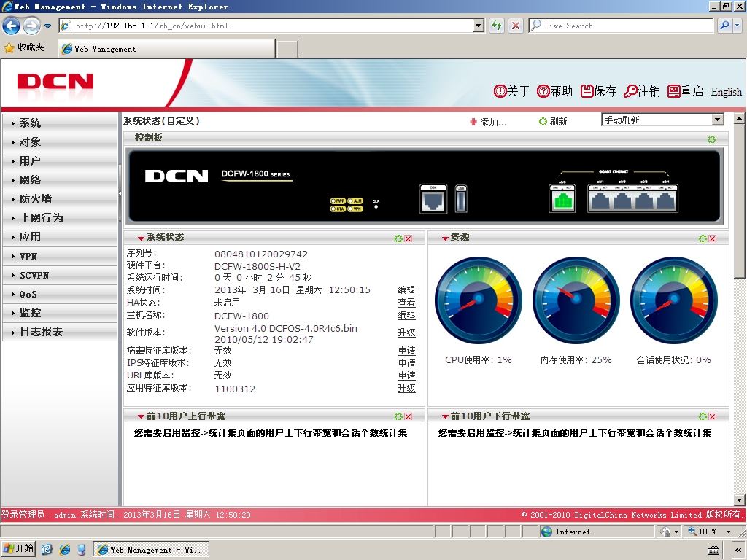Click IE refresh page button

[497, 26]
